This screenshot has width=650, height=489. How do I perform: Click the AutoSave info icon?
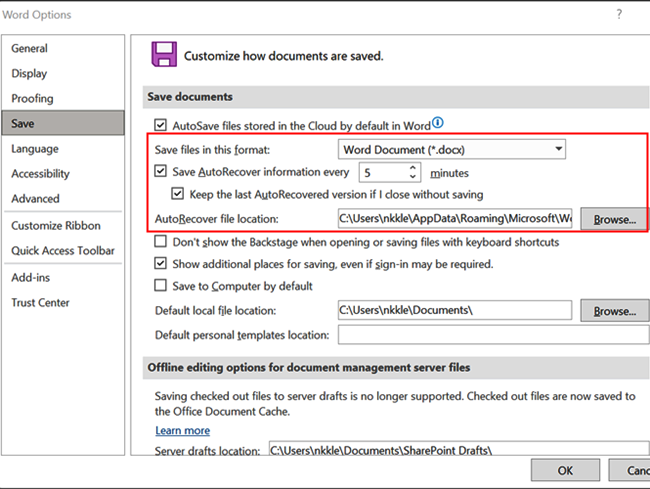(x=437, y=124)
